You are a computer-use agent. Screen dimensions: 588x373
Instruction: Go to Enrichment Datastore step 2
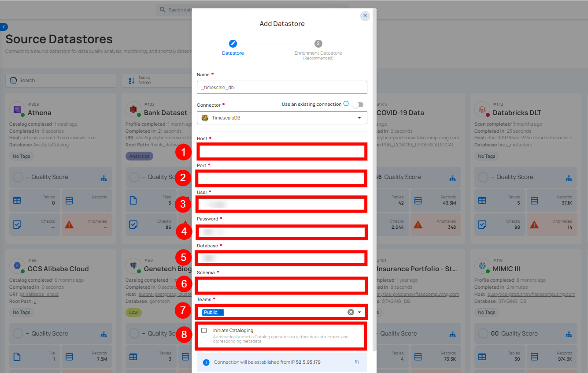(318, 44)
